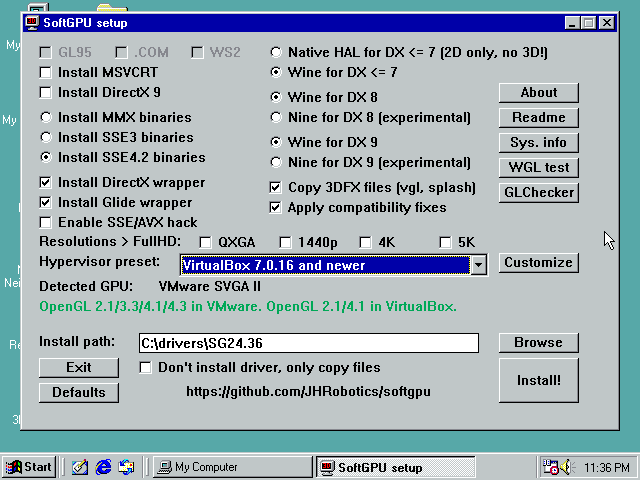Click the Resolutions > FullHD label
This screenshot has width=640, height=480.
coord(110,242)
